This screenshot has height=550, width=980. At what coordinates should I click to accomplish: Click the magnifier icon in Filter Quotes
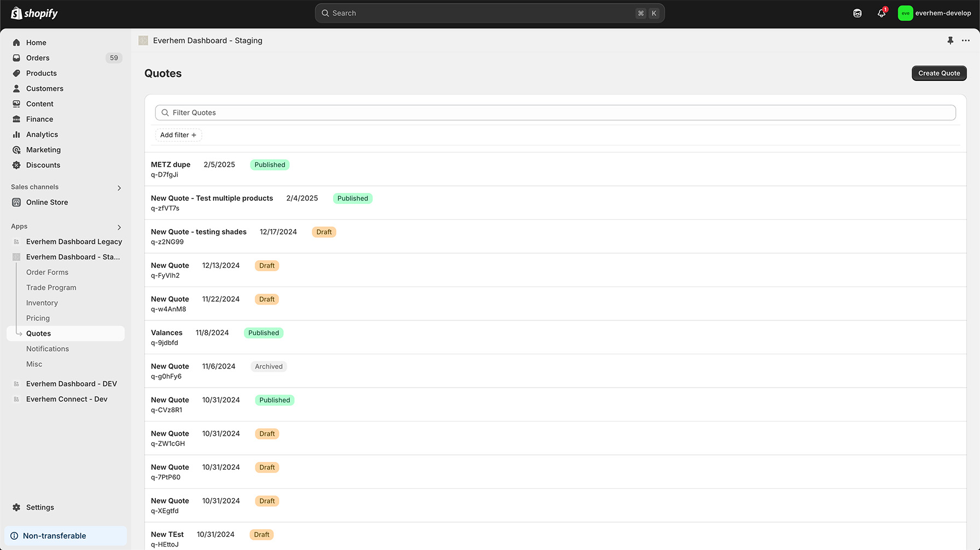(165, 113)
